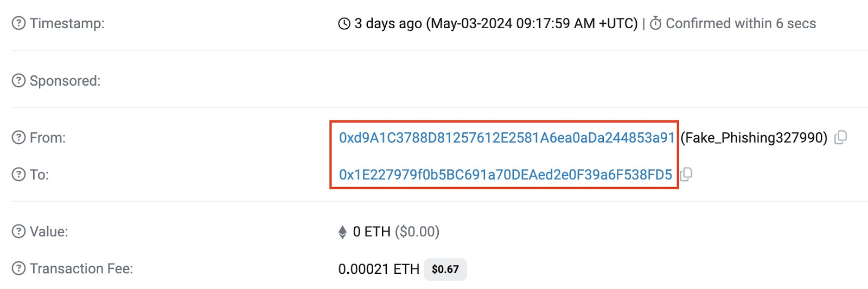Copy the From address using copy icon
The height and width of the screenshot is (289, 868).
click(840, 138)
